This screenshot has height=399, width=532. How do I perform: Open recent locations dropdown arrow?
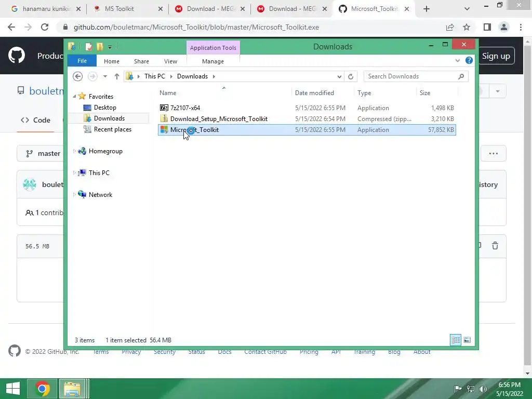point(105,76)
